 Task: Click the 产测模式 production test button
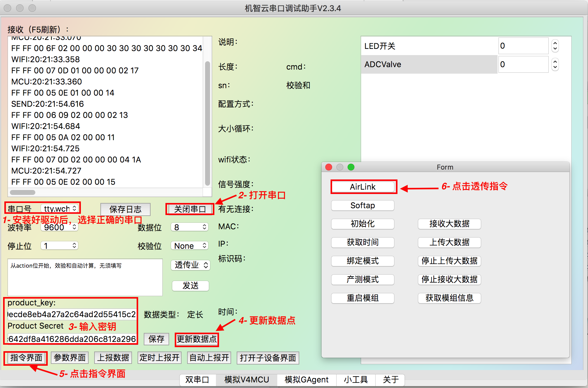362,279
